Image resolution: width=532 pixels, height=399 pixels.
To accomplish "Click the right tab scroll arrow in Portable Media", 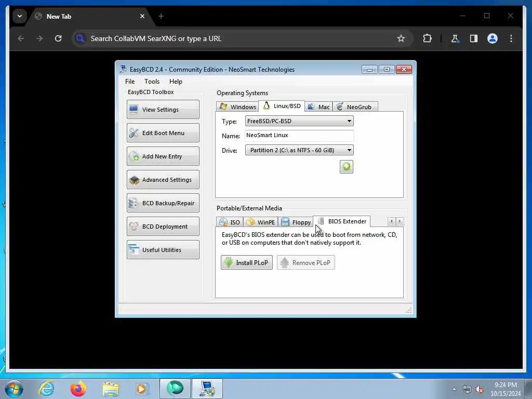I will 400,221.
